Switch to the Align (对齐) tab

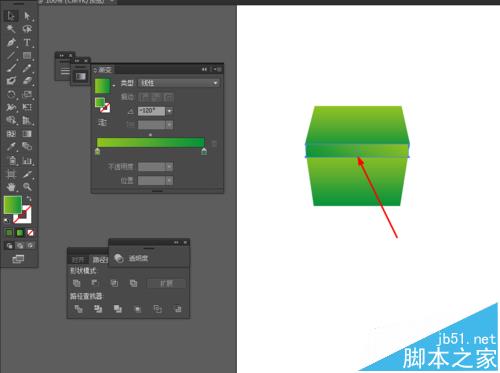point(78,259)
